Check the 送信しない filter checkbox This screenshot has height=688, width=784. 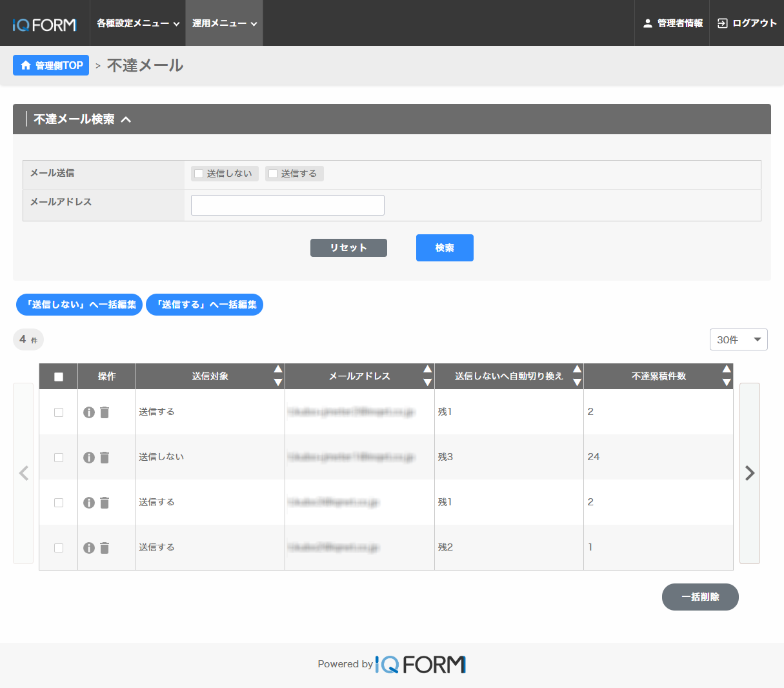[199, 174]
